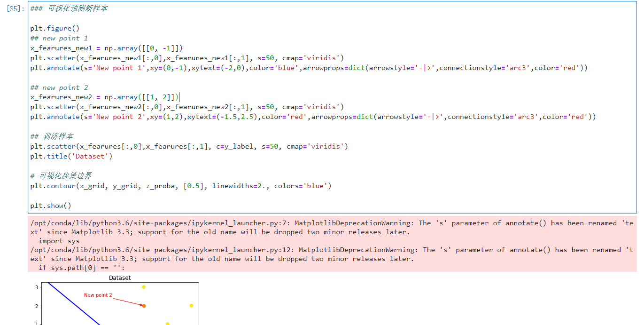The width and height of the screenshot is (644, 325).
Task: Click the x_fearures_new2 np.array assignment line
Action: 105,97
